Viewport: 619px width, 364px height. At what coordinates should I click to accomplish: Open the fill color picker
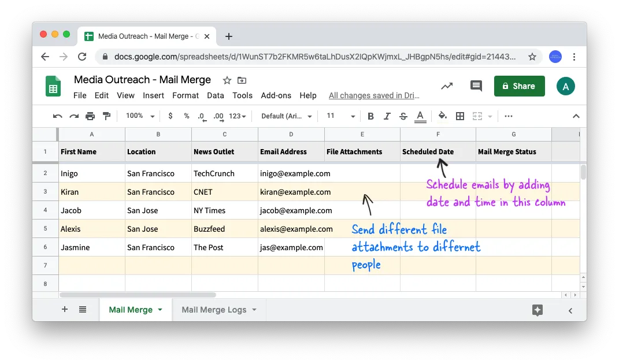(442, 116)
